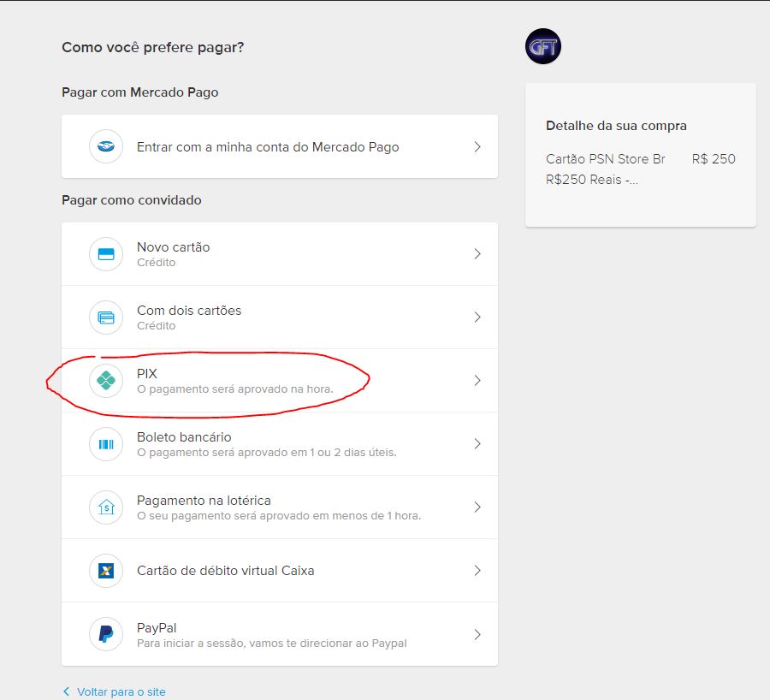This screenshot has height=700, width=770.
Task: Open chevron on the Com dois cartões row
Action: point(477,317)
